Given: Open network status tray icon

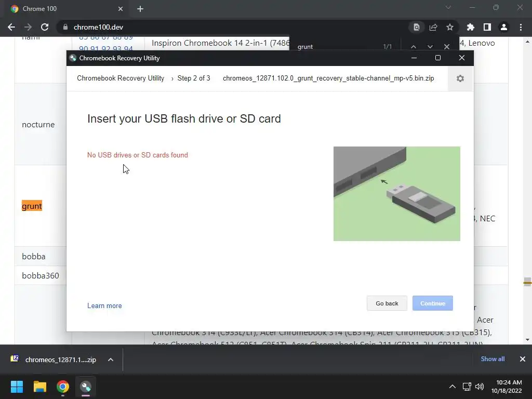Looking at the screenshot, I should click(x=467, y=387).
